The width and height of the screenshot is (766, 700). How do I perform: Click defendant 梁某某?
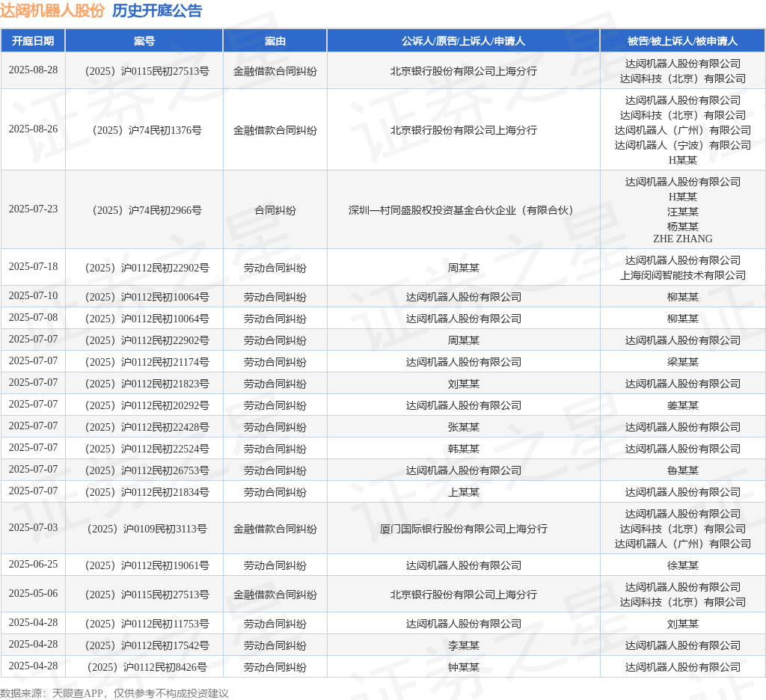[682, 363]
